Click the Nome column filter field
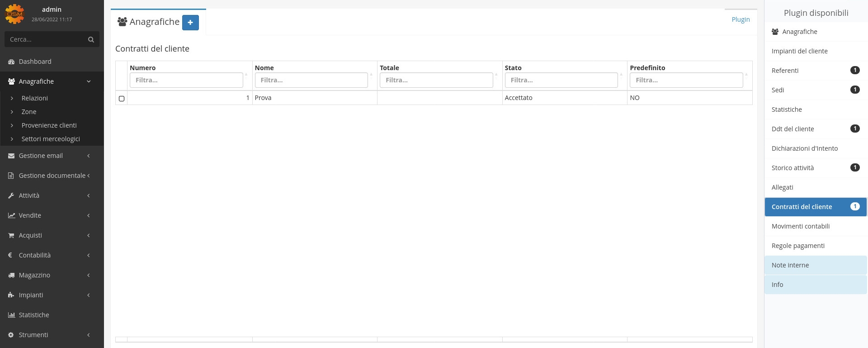Viewport: 868px width, 348px height. [311, 80]
